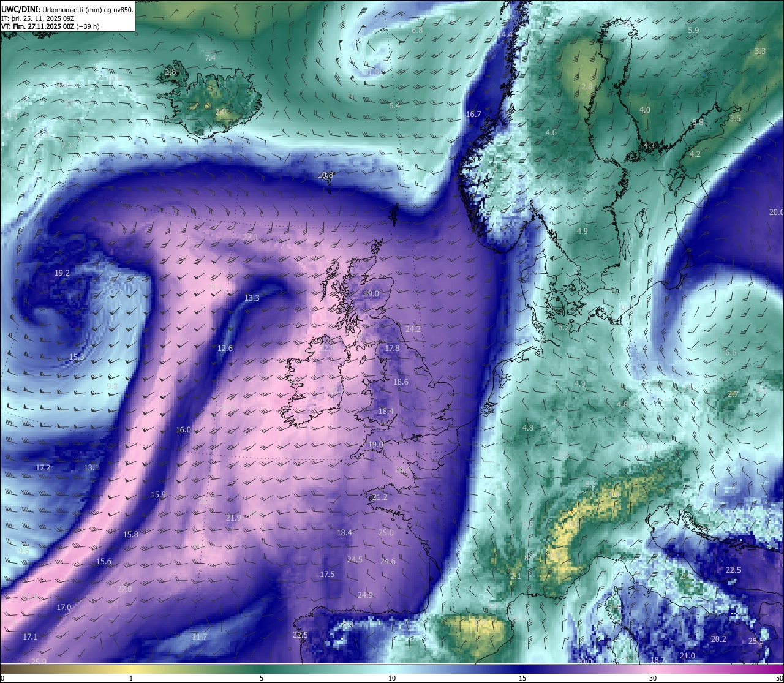Click the 21.2 value over Brittany

[380, 497]
